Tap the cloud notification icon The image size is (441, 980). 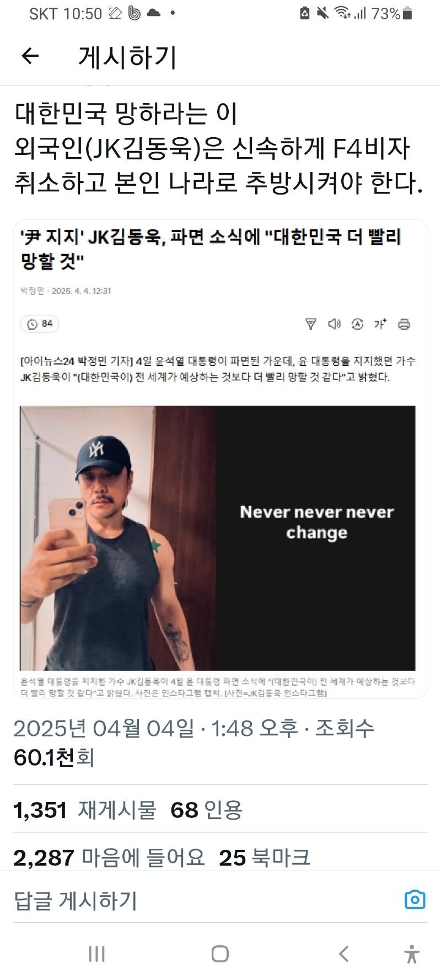click(154, 13)
